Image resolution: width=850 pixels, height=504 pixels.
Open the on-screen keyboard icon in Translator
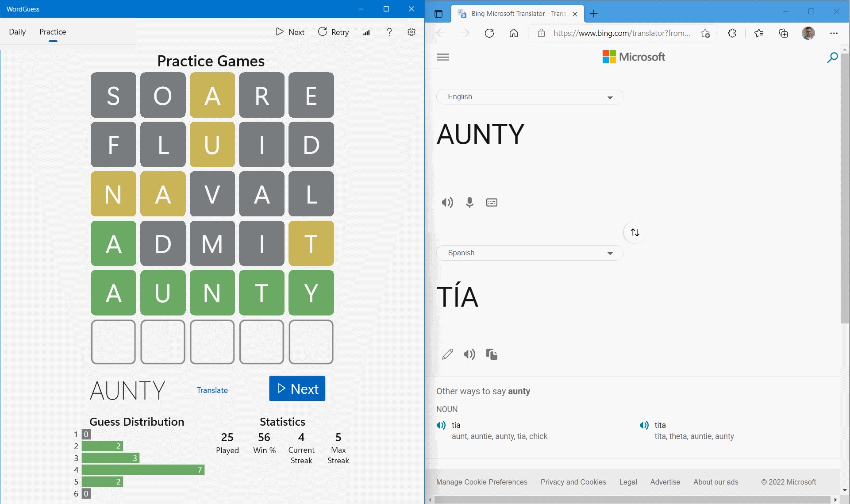pyautogui.click(x=492, y=202)
